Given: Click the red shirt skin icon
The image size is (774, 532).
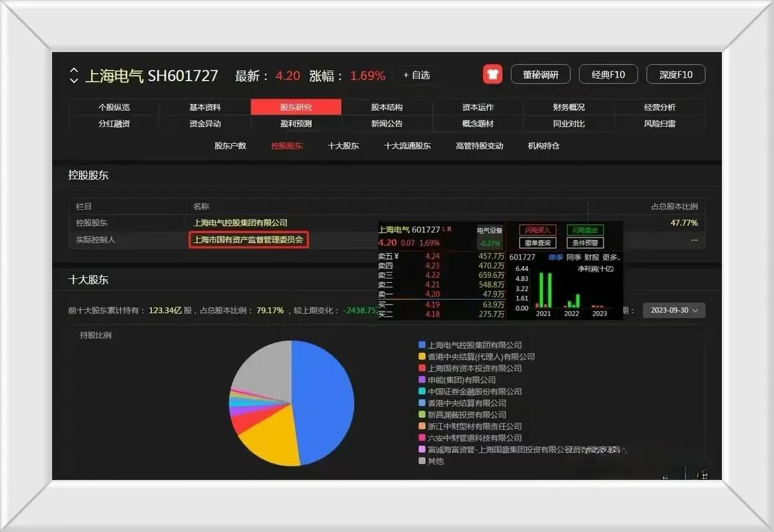Looking at the screenshot, I should click(492, 74).
